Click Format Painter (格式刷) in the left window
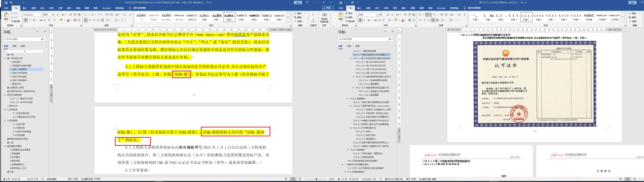 click(16, 21)
